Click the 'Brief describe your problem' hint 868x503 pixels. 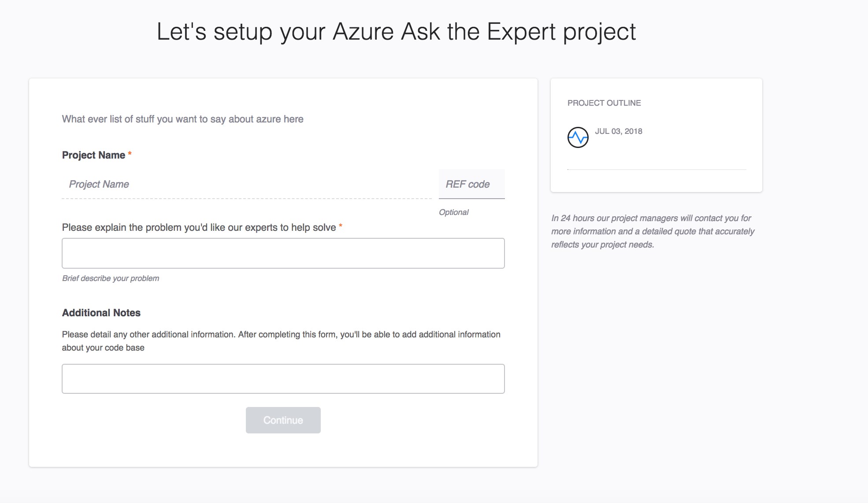[111, 278]
